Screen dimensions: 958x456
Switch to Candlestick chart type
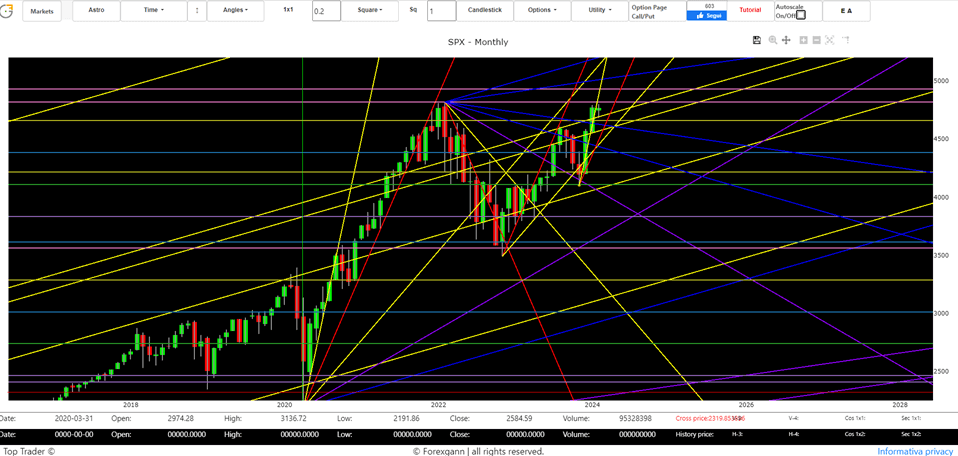[x=485, y=10]
